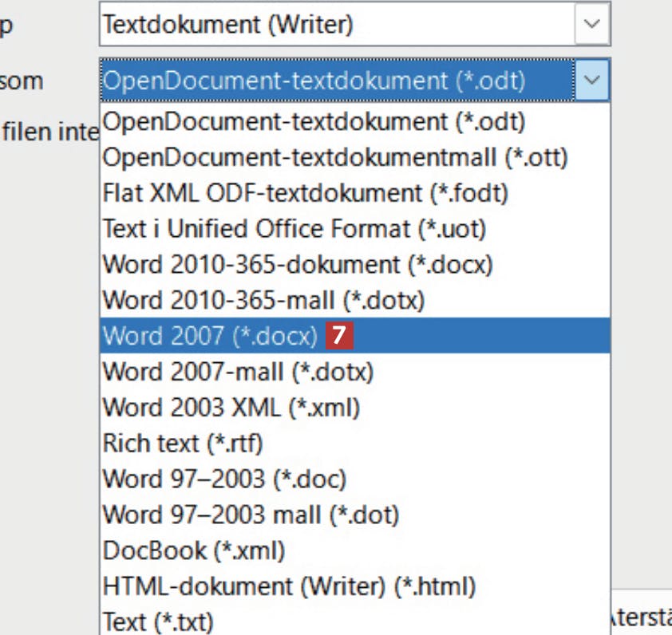Select HTML-dokument (Writer) (*.html)

point(289,586)
